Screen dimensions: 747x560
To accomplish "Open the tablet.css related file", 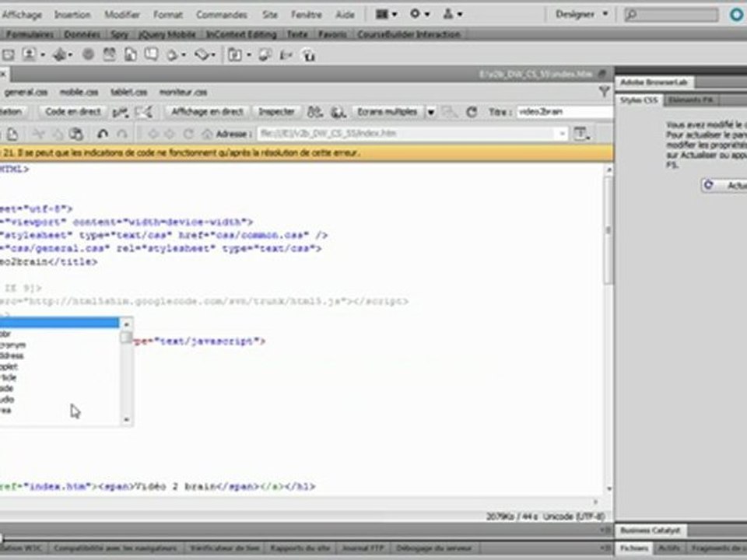I will coord(128,92).
